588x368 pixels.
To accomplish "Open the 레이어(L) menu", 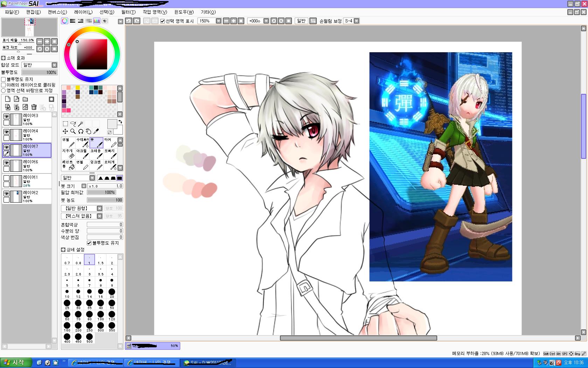I will pyautogui.click(x=83, y=12).
